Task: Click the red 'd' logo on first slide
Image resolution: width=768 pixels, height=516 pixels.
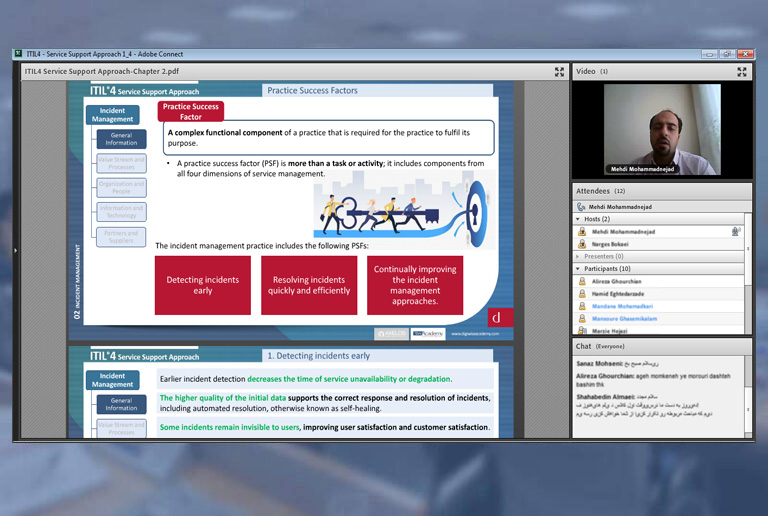Action: coord(500,317)
